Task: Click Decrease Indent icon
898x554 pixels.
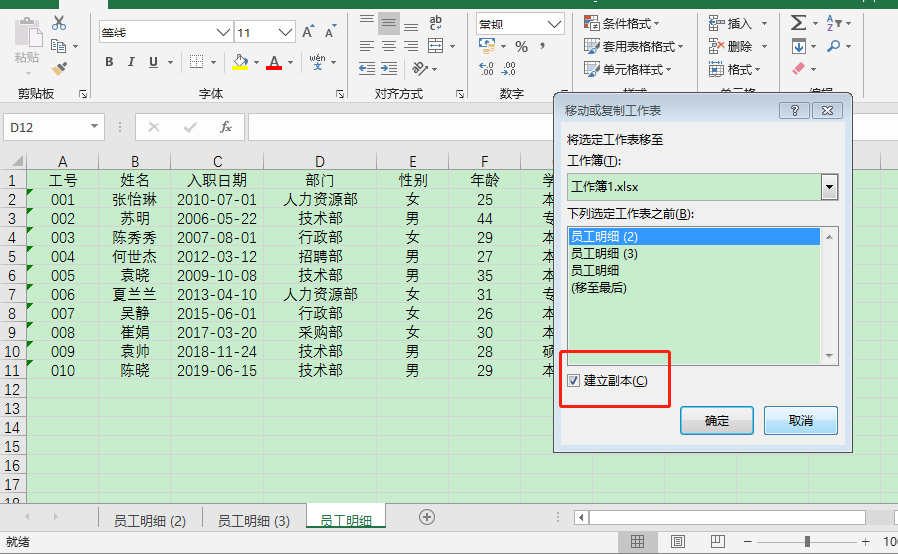Action: pyautogui.click(x=367, y=69)
